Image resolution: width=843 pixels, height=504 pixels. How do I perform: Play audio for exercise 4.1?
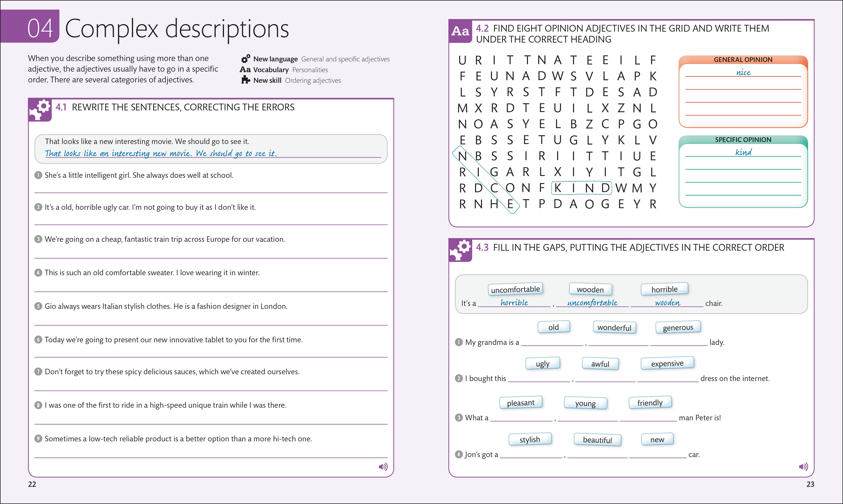383,467
